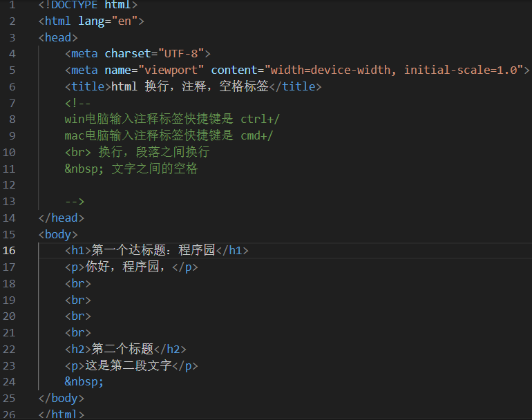Click the cmd+/ shortcut comment text
Image resolution: width=532 pixels, height=420 pixels.
(256, 135)
